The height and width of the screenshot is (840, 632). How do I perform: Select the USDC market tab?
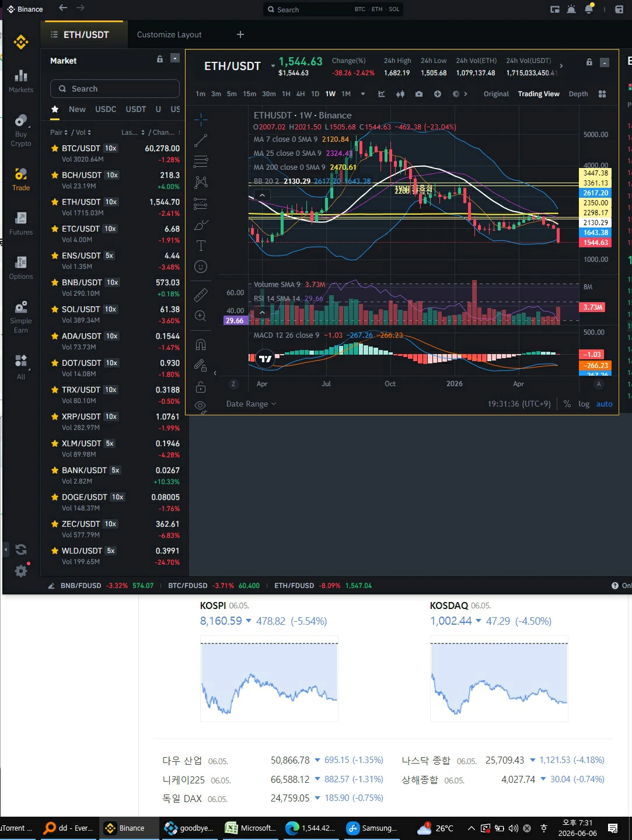coord(106,109)
